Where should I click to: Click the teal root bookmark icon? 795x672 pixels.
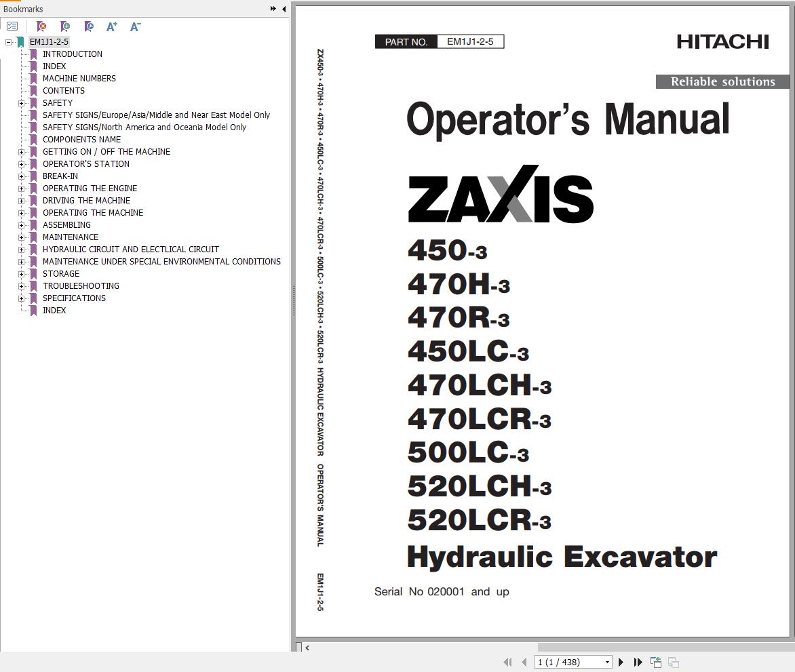pyautogui.click(x=21, y=41)
